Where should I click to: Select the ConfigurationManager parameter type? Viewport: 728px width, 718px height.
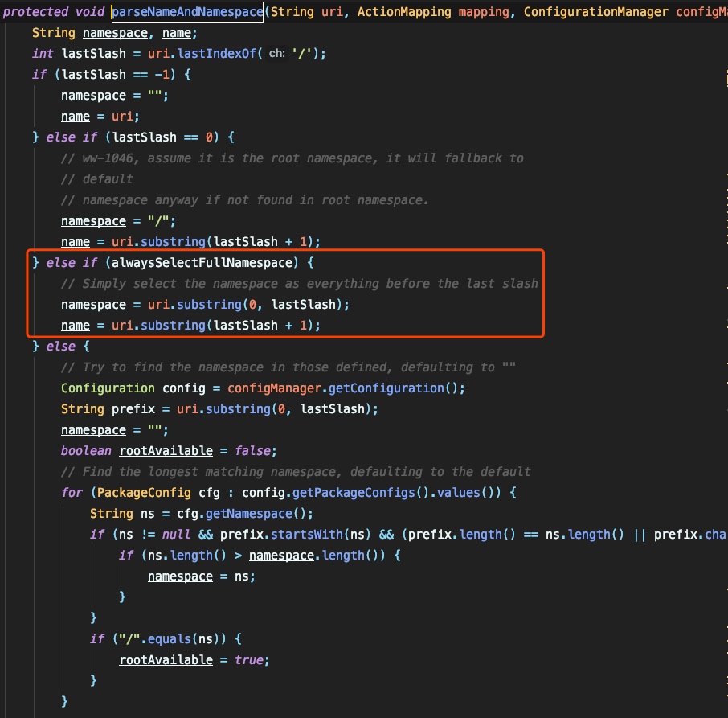598,11
